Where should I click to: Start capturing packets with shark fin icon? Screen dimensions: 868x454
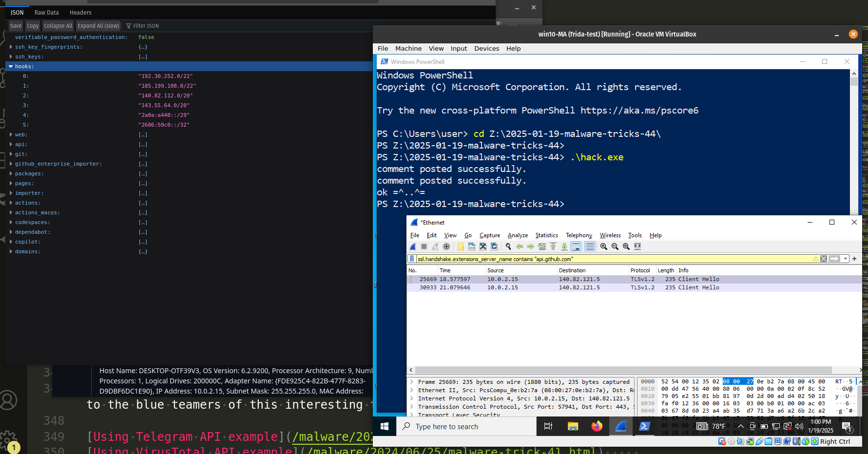tap(413, 246)
